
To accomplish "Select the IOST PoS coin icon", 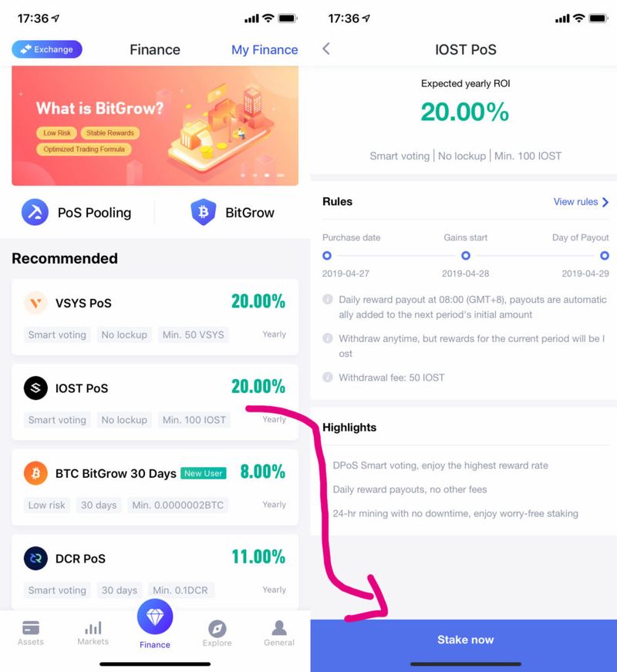I will point(35,388).
